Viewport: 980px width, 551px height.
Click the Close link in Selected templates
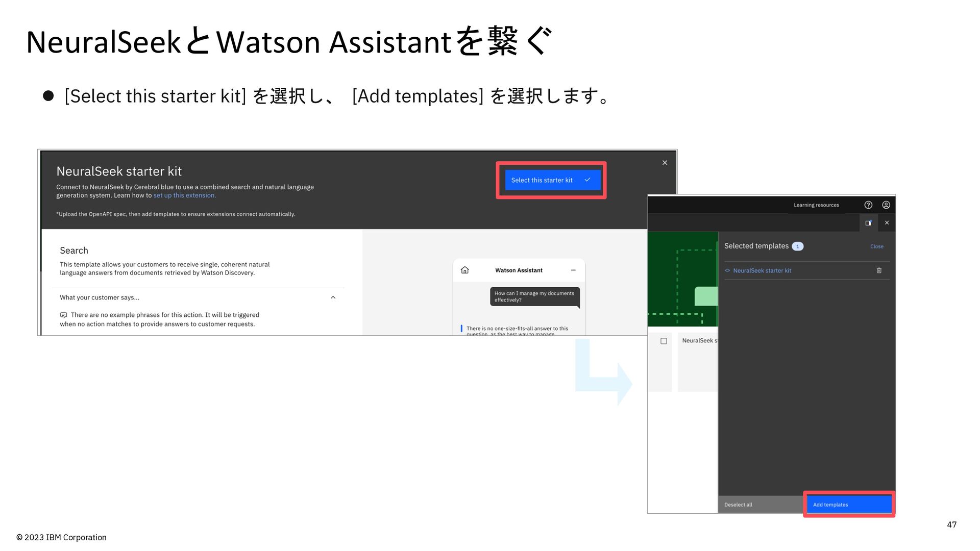tap(877, 246)
